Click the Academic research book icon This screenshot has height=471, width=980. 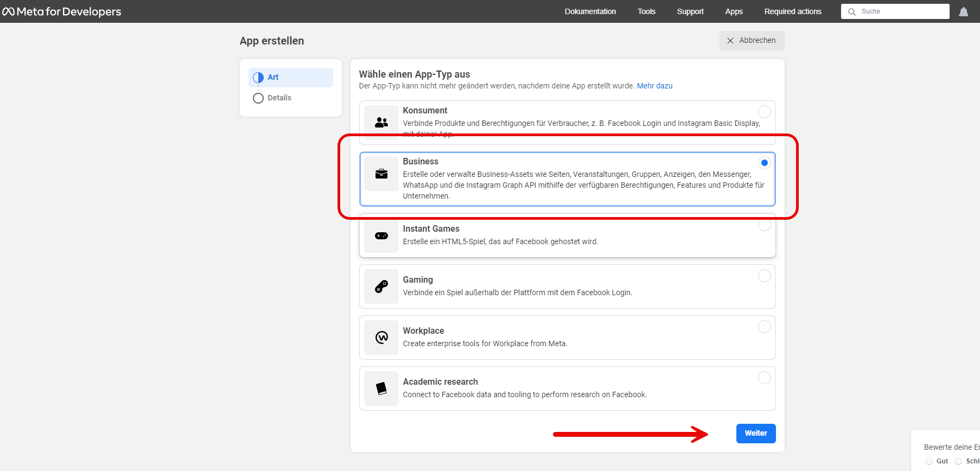(381, 389)
